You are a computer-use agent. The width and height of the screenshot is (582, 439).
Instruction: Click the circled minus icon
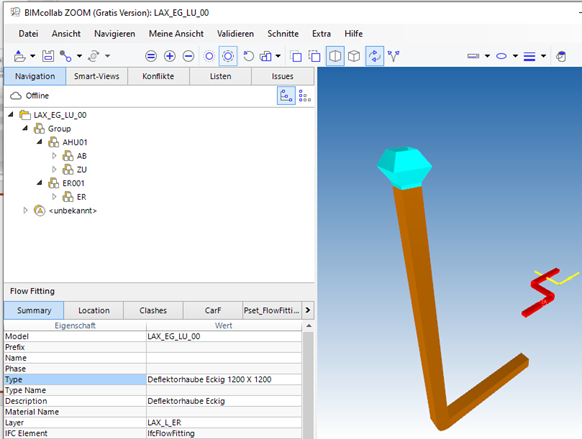[189, 56]
